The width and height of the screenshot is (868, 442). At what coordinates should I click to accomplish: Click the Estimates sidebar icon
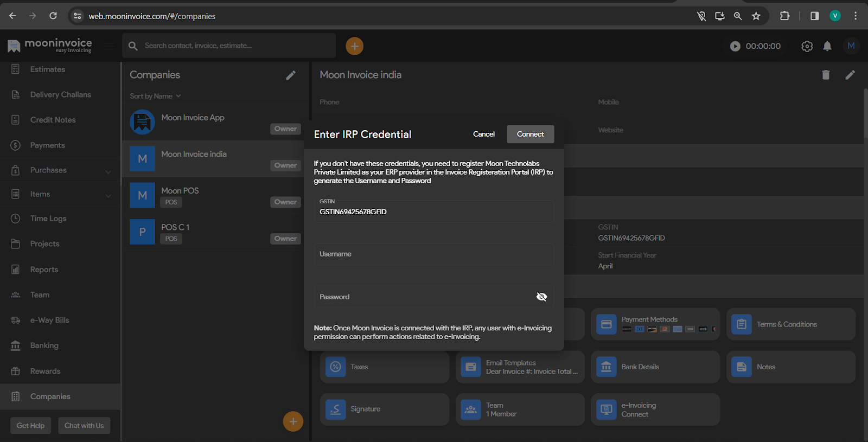tap(16, 69)
